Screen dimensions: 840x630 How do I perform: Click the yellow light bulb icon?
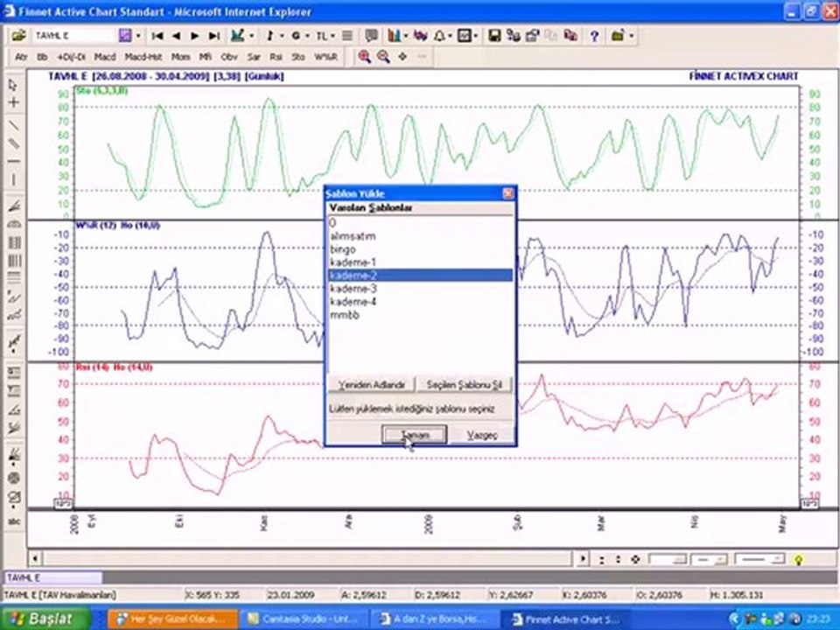(x=799, y=560)
